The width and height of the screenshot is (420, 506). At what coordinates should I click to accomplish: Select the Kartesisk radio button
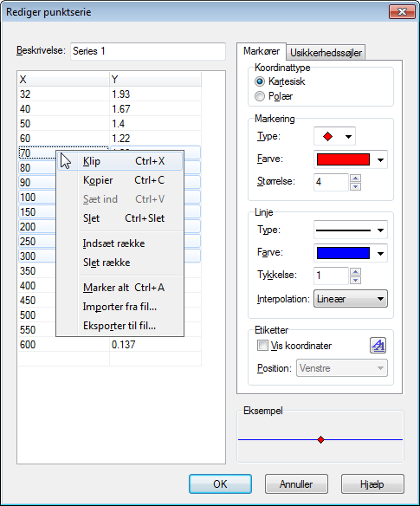260,81
